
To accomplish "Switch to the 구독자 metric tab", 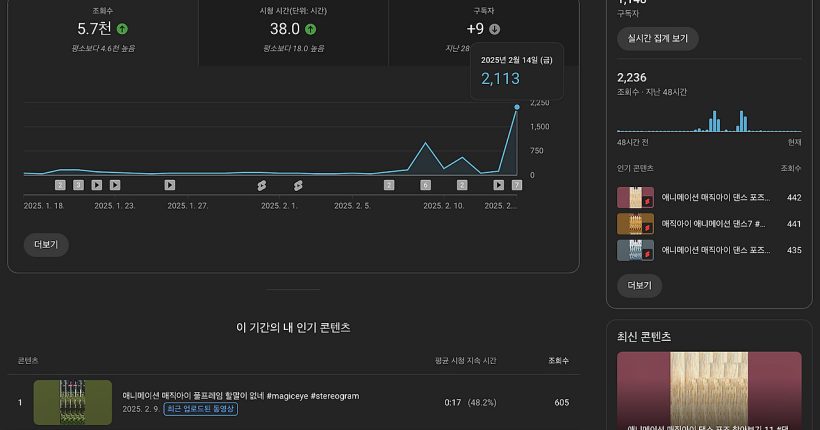I will tap(484, 30).
